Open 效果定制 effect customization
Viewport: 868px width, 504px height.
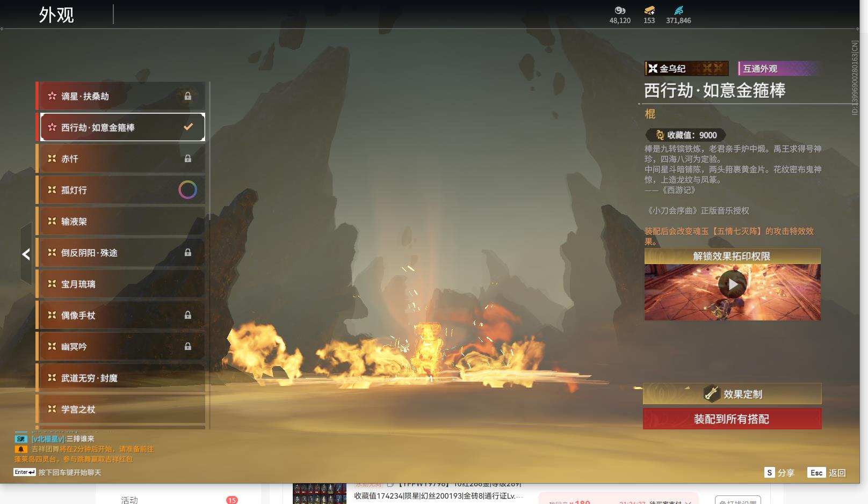tap(732, 394)
